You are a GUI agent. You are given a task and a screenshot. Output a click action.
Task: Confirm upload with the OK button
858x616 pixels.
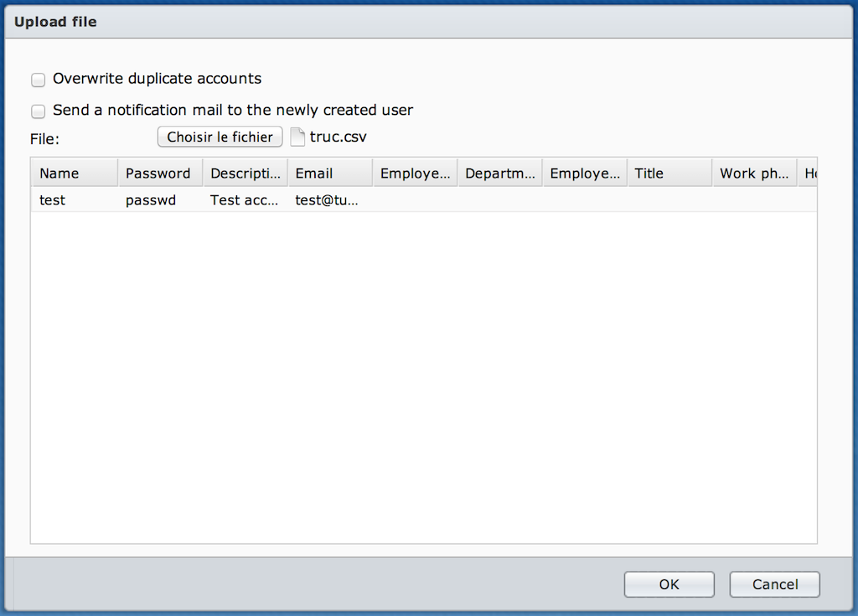(x=669, y=584)
